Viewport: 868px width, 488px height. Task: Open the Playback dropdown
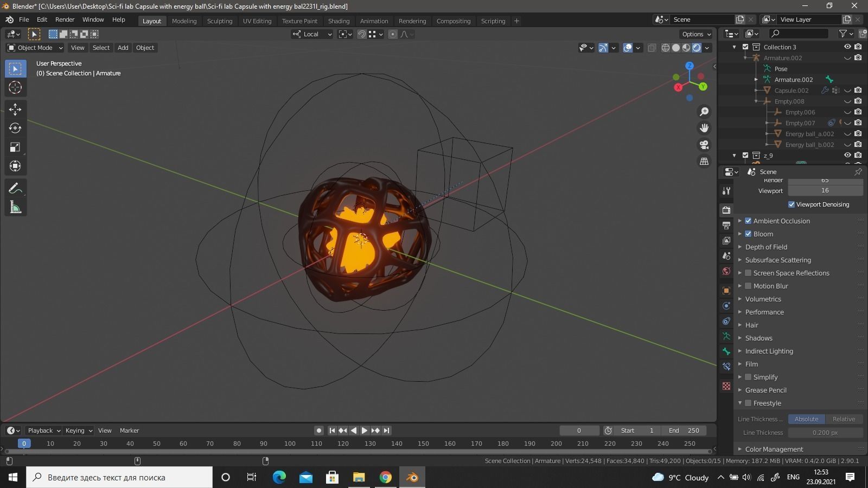[x=44, y=431]
